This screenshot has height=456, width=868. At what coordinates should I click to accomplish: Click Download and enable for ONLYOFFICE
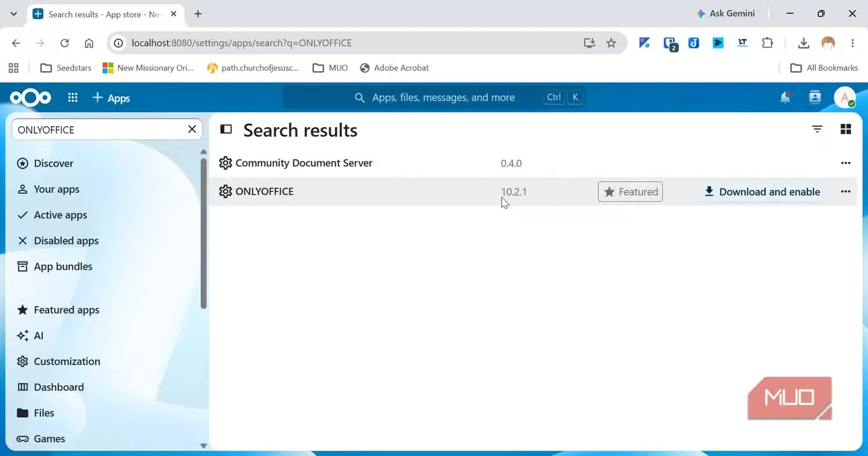[762, 192]
